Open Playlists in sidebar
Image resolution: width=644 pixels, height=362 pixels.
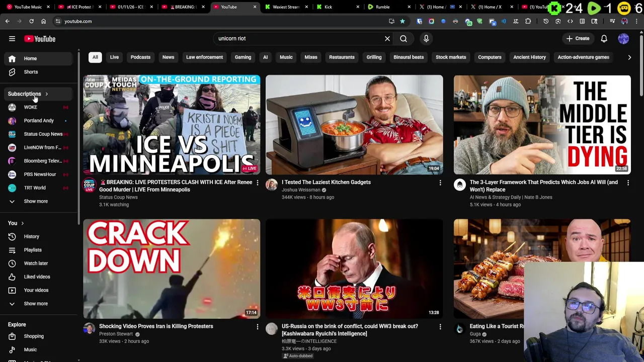click(x=38, y=250)
